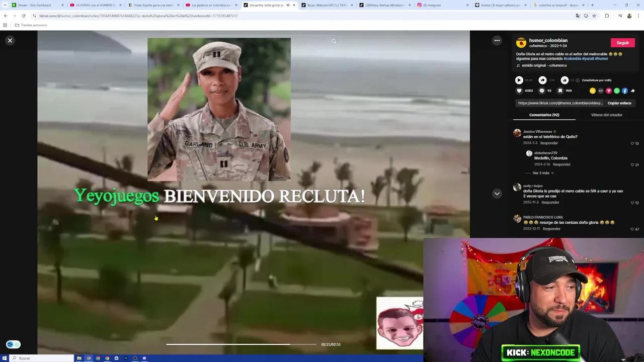Save video with bookmark icon
Viewport: 644px width, 362px height.
coord(560,91)
